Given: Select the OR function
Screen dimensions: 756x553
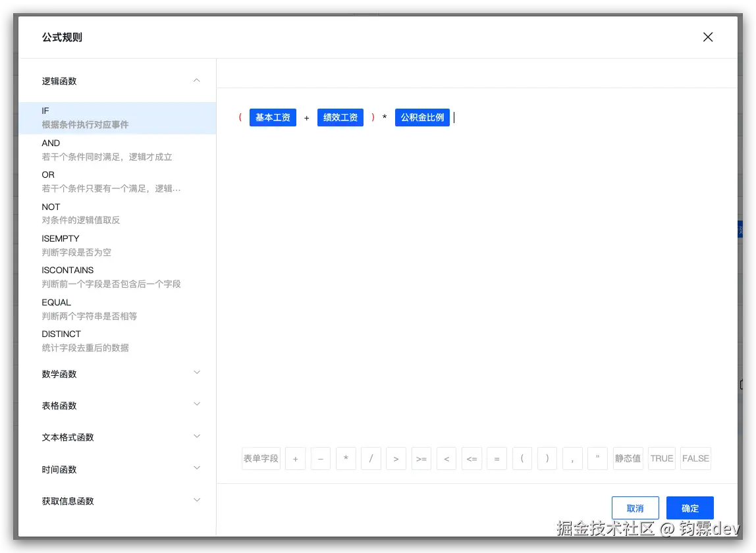Looking at the screenshot, I should pyautogui.click(x=117, y=182).
